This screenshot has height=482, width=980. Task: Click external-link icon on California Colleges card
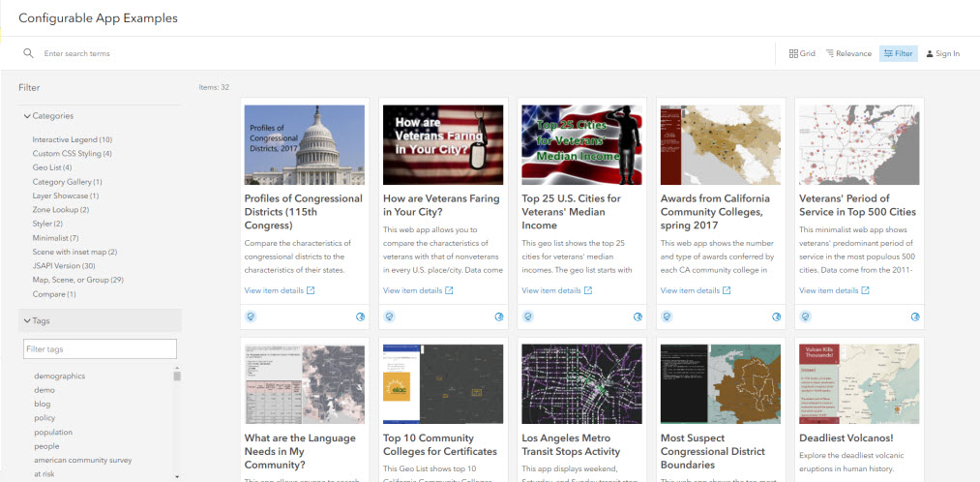pos(727,290)
